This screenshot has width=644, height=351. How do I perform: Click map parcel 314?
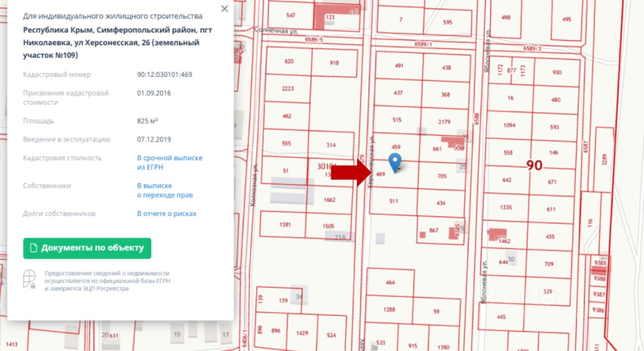pyautogui.click(x=331, y=145)
